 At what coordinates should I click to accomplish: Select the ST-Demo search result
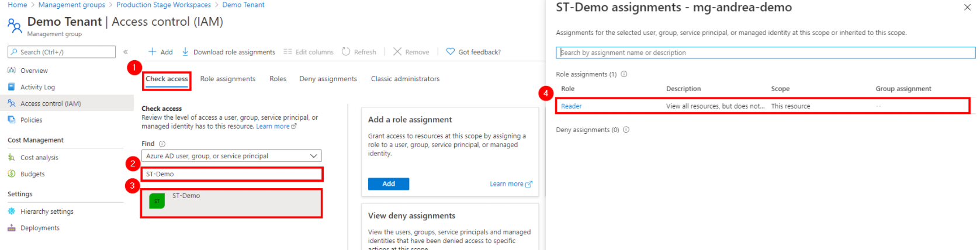231,203
